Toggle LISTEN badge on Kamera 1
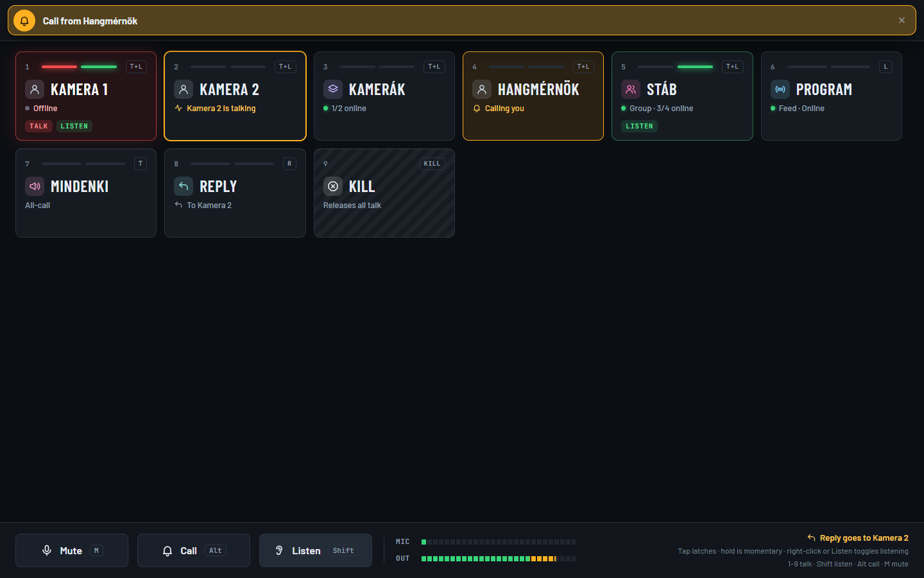The image size is (924, 578). pyautogui.click(x=74, y=126)
